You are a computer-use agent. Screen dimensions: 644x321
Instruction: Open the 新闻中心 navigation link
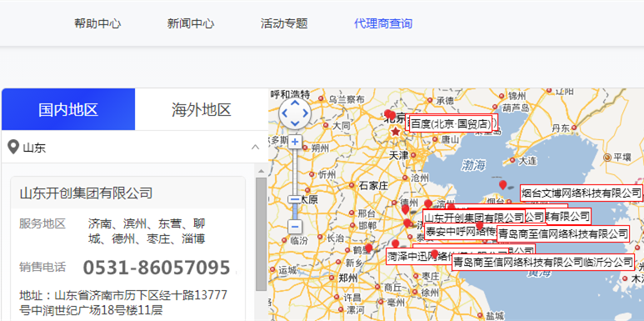tap(191, 23)
